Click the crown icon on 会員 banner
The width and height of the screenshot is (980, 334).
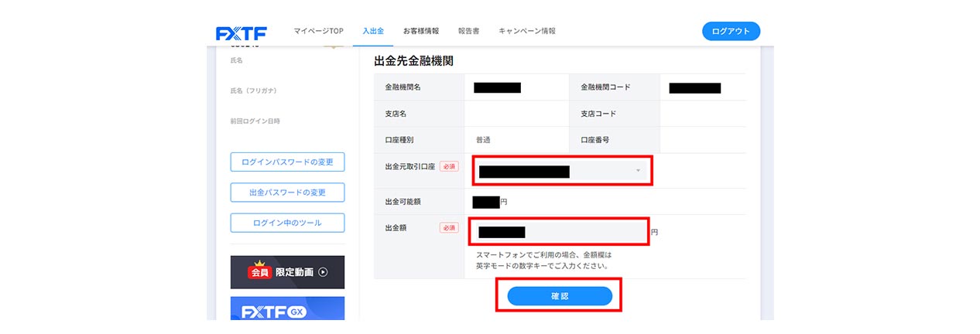(x=259, y=264)
